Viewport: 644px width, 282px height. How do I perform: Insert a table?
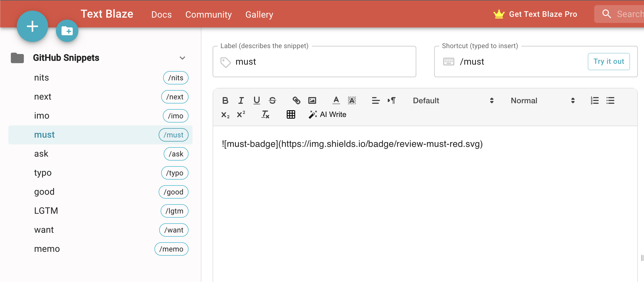coord(291,114)
